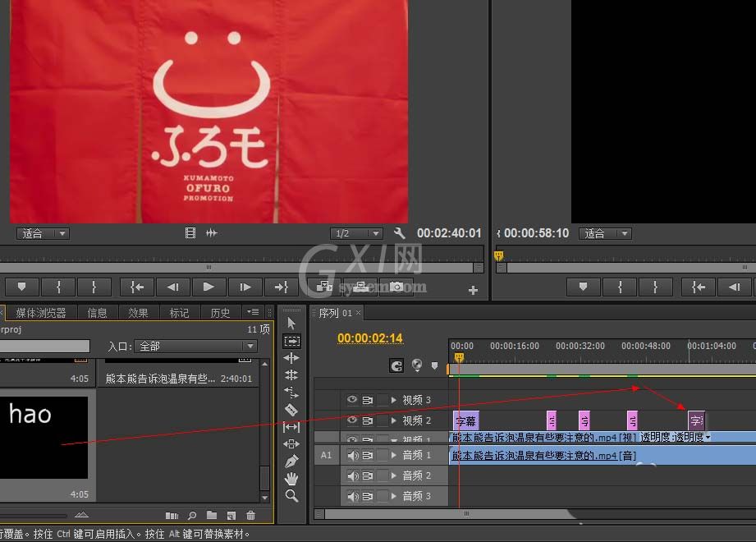Open the 1/2 playback resolution dropdown
Viewport: 756px width, 542px height.
[356, 234]
